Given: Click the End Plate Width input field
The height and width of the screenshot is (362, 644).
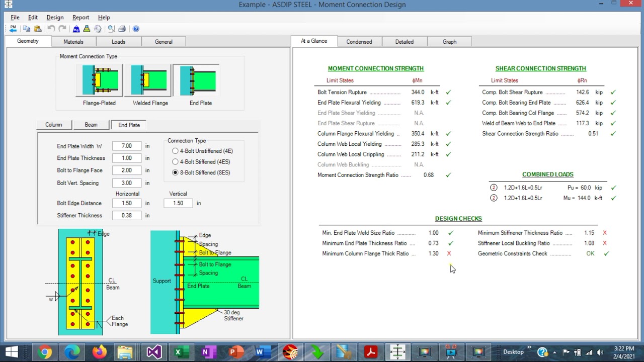Looking at the screenshot, I should [x=127, y=146].
